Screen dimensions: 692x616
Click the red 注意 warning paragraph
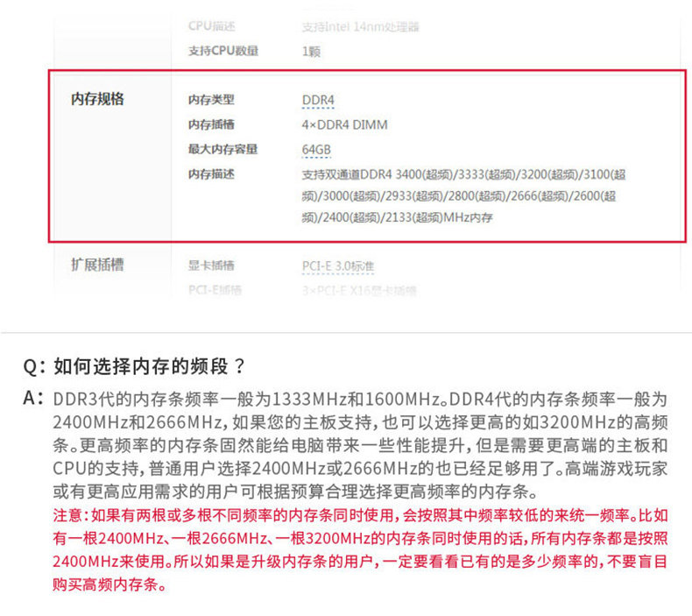pyautogui.click(x=360, y=549)
